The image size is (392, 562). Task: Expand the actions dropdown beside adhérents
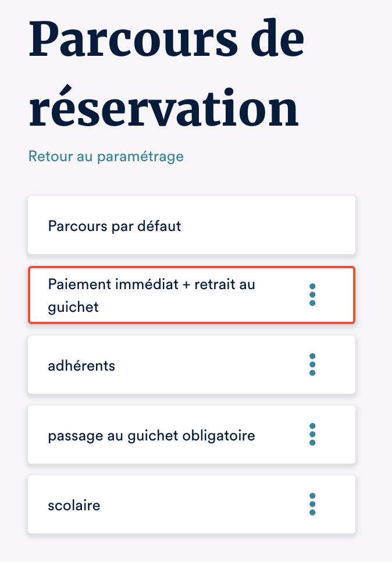312,365
